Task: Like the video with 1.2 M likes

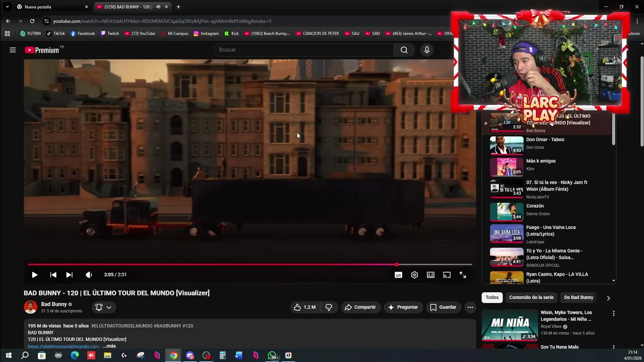Action: (305, 307)
